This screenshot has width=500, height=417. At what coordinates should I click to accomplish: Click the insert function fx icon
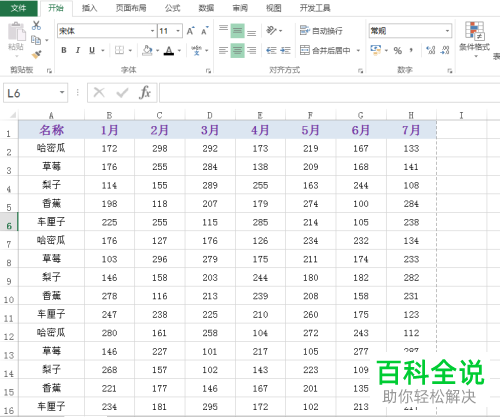click(145, 92)
